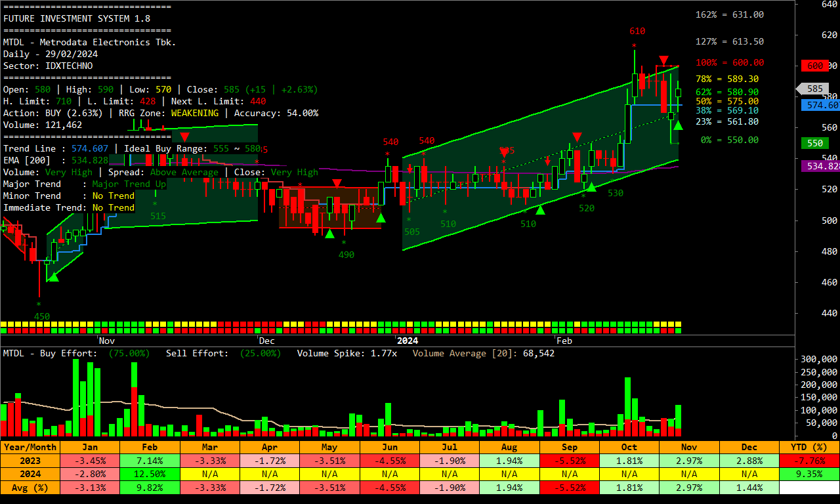Viewport: 840px width, 504px height.
Task: Click the red sell arrow near the first 540 label
Action: (410, 169)
